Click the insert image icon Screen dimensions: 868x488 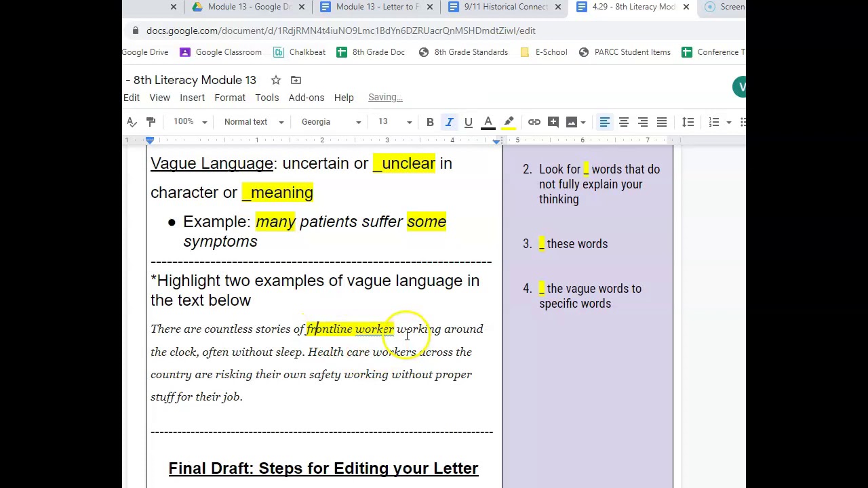pos(571,122)
